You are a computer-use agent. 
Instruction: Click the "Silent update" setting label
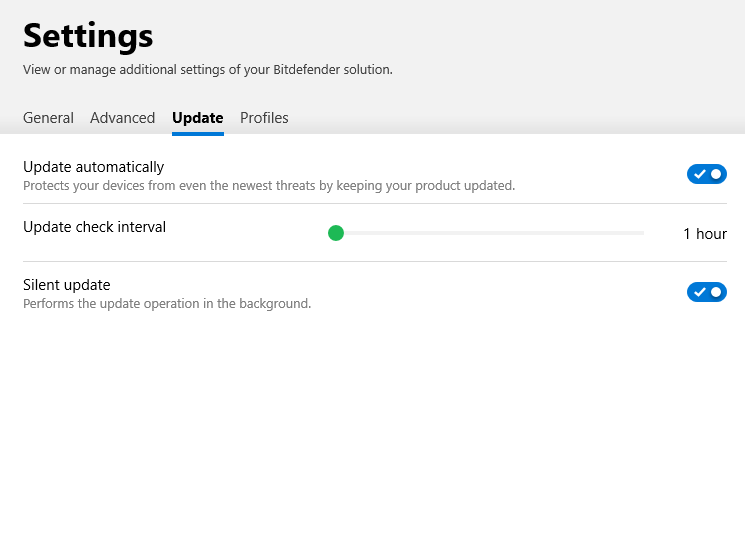click(66, 285)
